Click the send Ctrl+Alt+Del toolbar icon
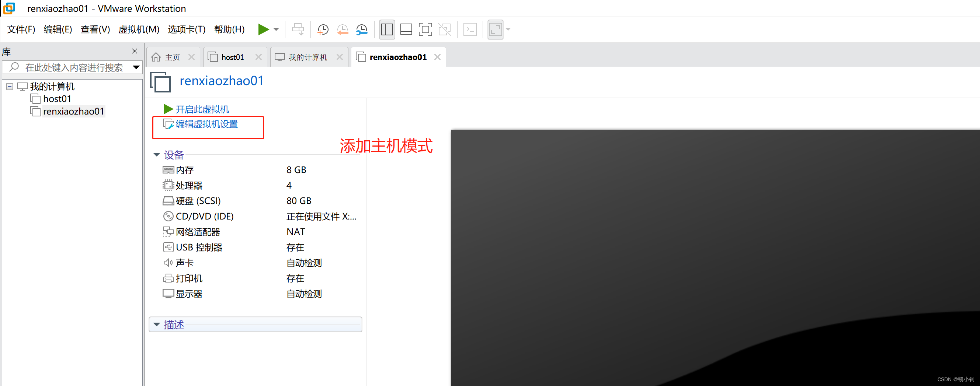The width and height of the screenshot is (980, 386). coord(298,29)
